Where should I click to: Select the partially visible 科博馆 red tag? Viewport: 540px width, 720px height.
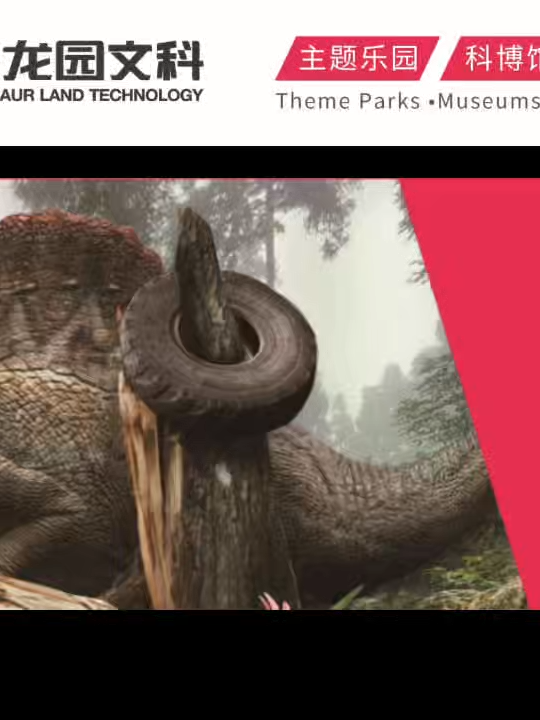490,58
